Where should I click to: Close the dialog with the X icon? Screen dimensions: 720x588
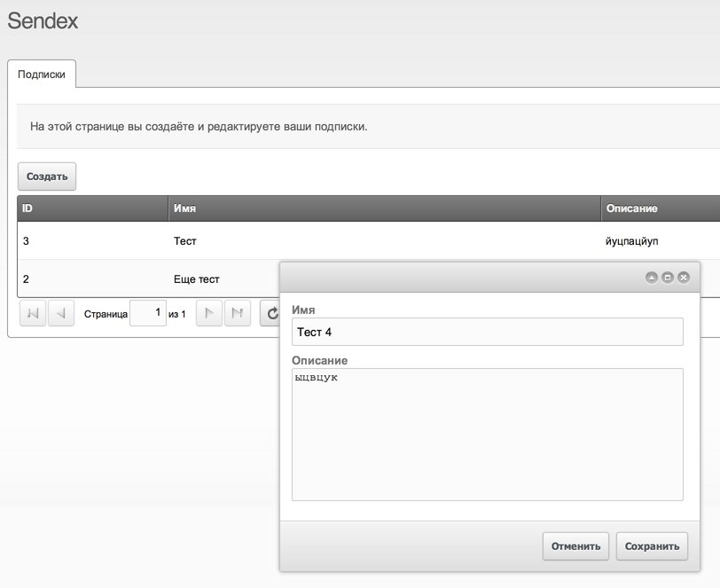pos(684,278)
